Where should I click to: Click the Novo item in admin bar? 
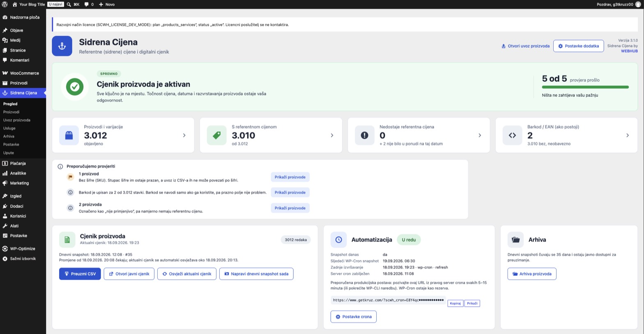[107, 5]
